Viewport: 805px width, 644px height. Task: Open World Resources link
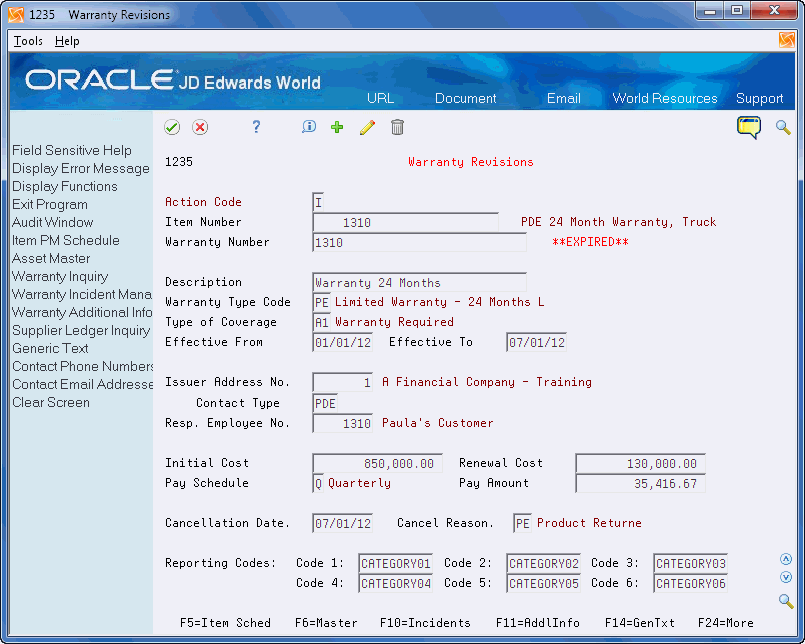(x=665, y=98)
